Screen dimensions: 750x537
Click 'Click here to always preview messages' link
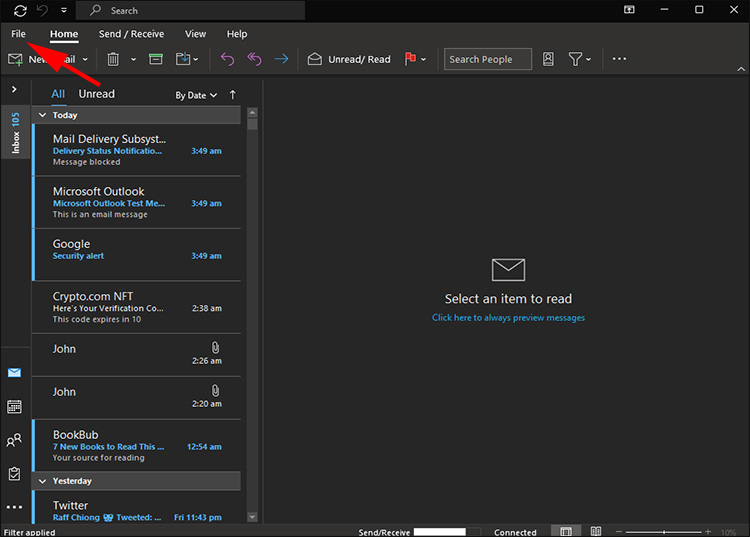[x=508, y=318]
